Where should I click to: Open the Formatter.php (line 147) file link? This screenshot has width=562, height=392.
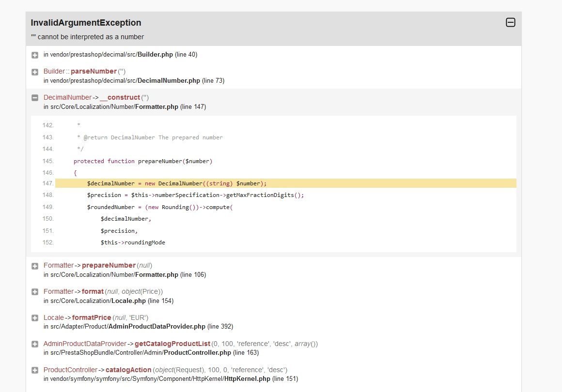tap(125, 106)
